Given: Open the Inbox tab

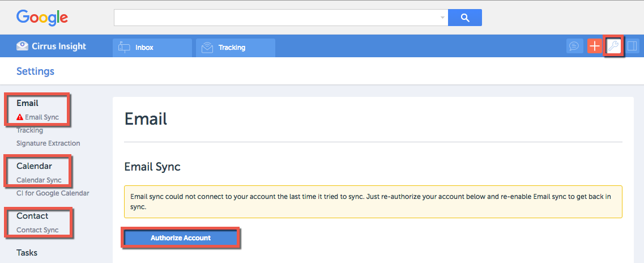Looking at the screenshot, I should 152,48.
